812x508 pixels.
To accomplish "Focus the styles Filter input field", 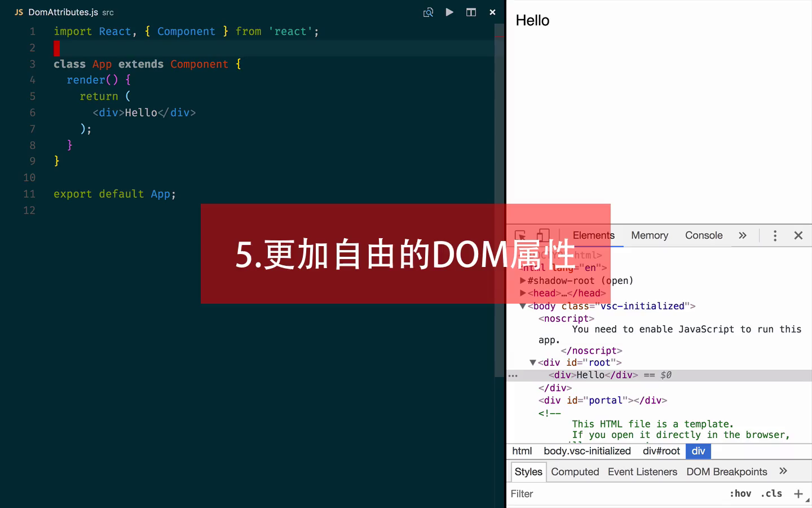I will pyautogui.click(x=615, y=494).
